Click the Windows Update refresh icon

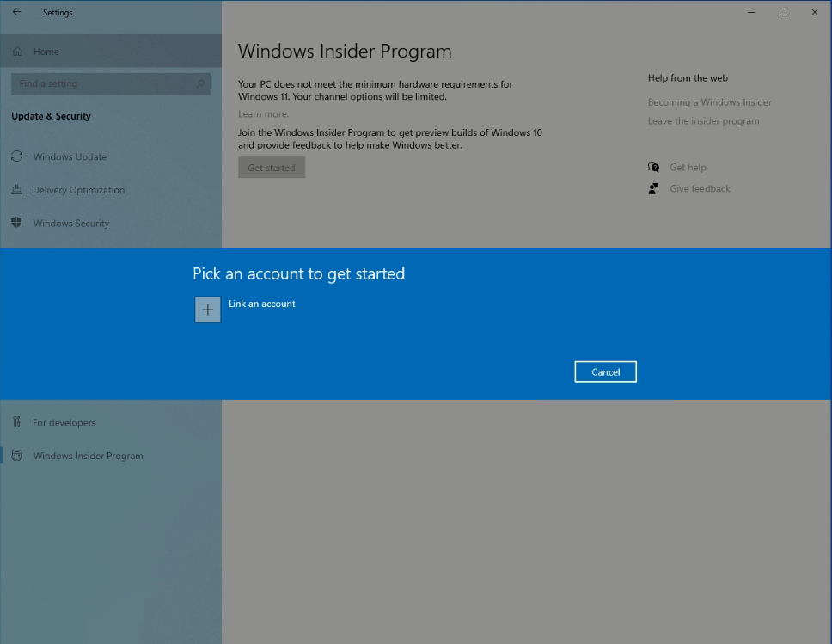[17, 156]
